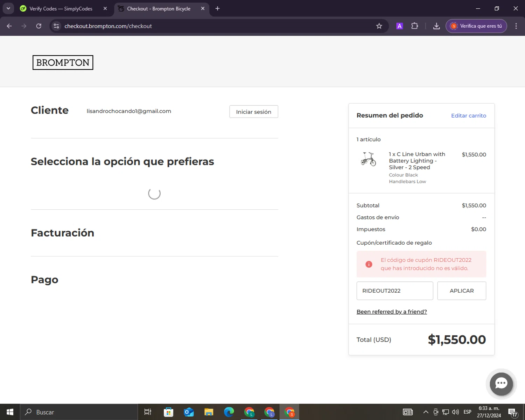Open the live chat bubble

click(x=501, y=384)
